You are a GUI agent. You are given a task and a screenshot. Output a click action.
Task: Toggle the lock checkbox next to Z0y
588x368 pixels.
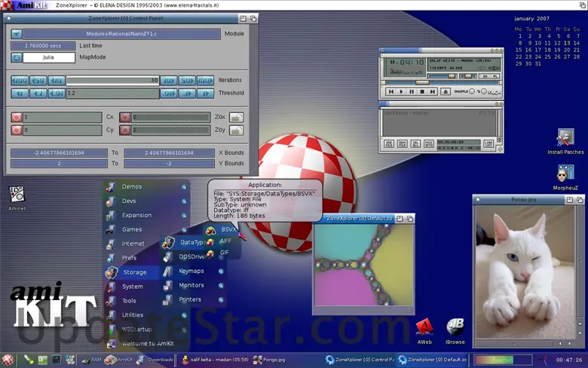click(236, 130)
